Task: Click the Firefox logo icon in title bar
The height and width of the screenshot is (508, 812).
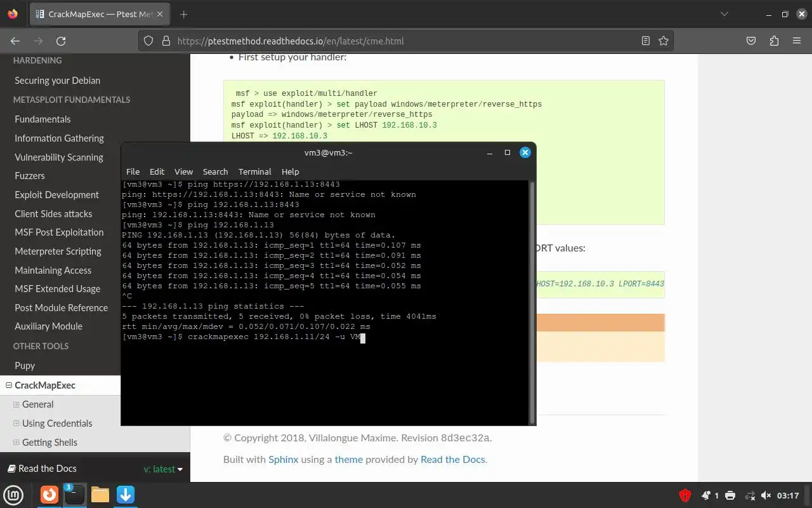Action: [13, 14]
